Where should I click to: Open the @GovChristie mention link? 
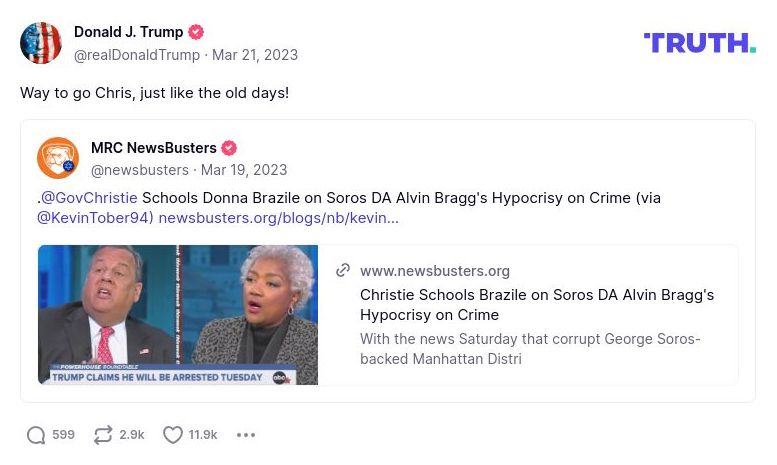(89, 198)
